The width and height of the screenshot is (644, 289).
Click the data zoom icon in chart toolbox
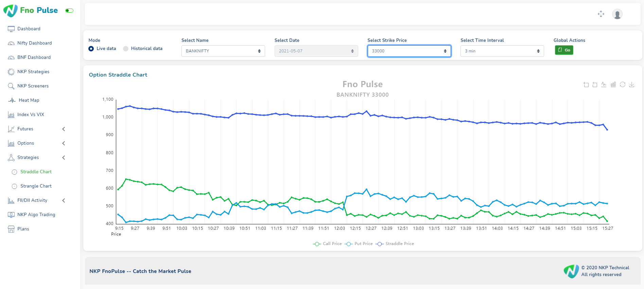point(586,84)
